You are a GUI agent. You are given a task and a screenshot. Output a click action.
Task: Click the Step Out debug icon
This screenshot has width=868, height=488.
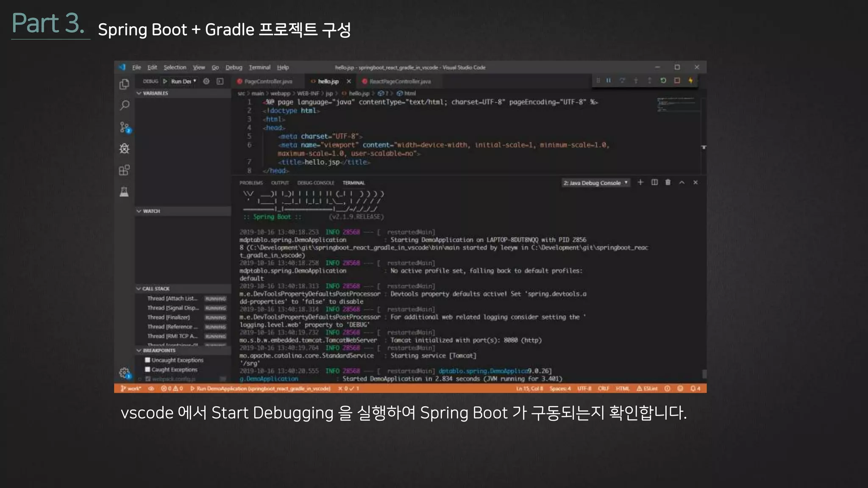(x=649, y=80)
